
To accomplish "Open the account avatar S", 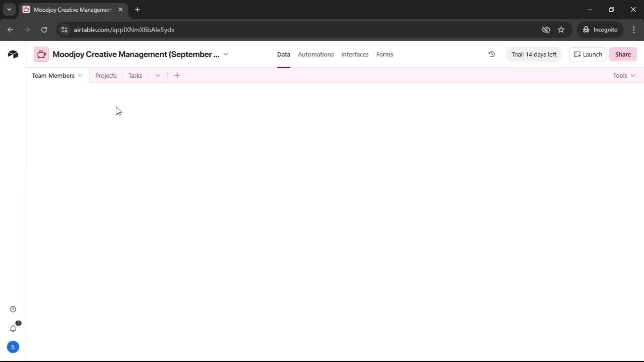I will 13,347.
